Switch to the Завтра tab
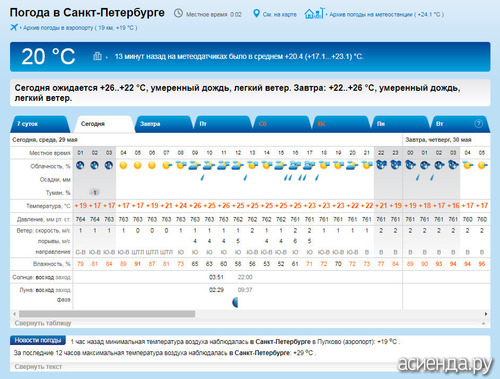 pyautogui.click(x=163, y=124)
